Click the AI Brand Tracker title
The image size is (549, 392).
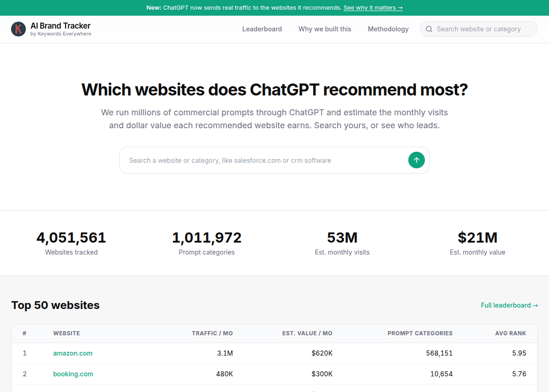(x=60, y=26)
